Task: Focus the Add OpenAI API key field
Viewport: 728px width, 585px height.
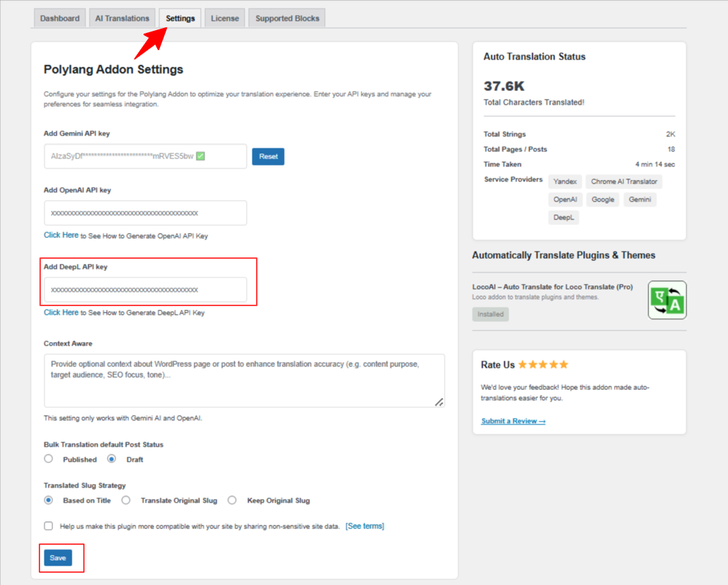Action: click(x=146, y=213)
